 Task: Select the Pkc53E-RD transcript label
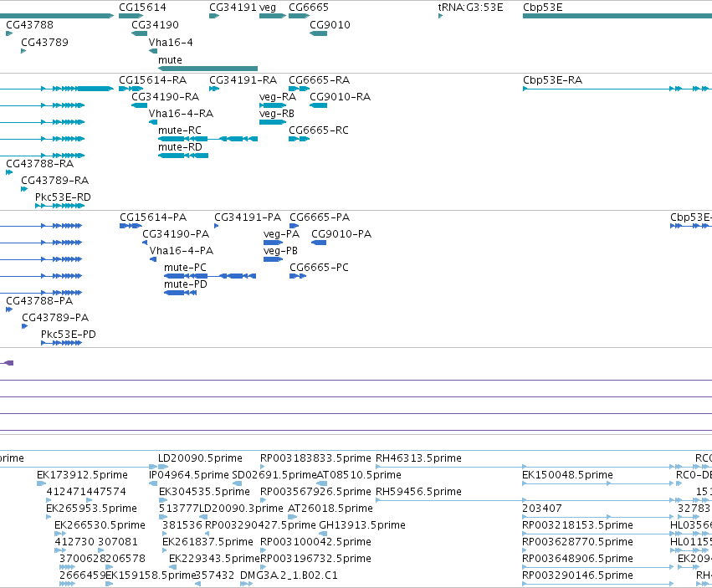click(x=63, y=197)
